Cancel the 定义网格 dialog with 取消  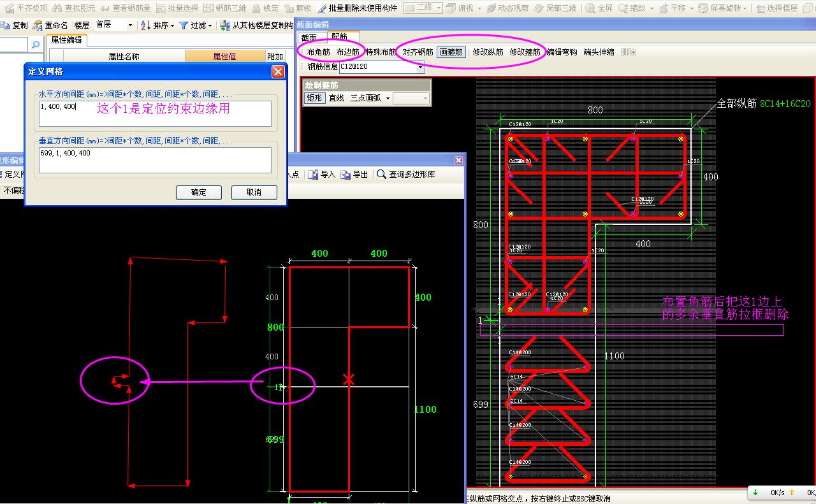254,192
